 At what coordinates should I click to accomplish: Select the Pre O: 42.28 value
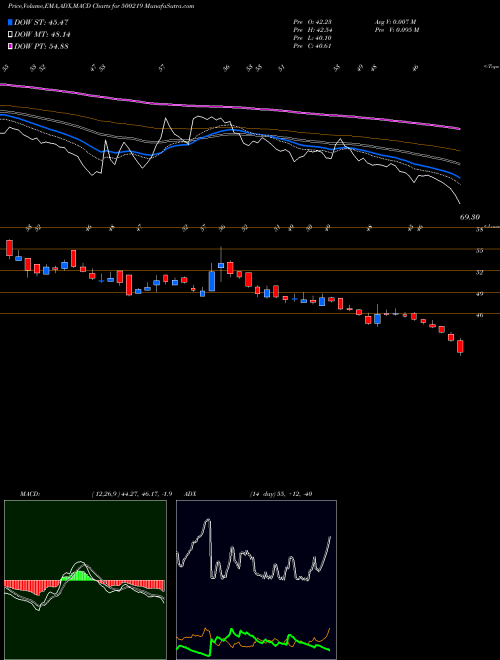(313, 22)
